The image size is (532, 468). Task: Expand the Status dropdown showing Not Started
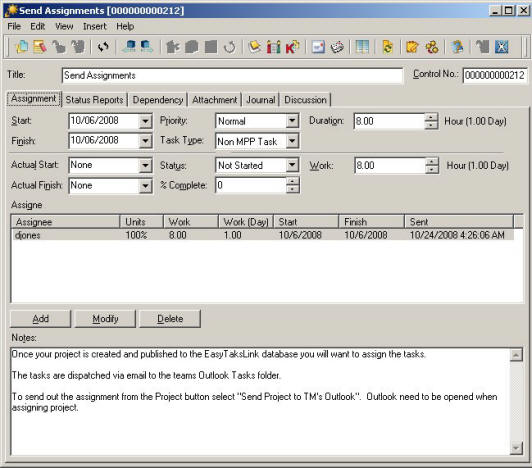(292, 165)
